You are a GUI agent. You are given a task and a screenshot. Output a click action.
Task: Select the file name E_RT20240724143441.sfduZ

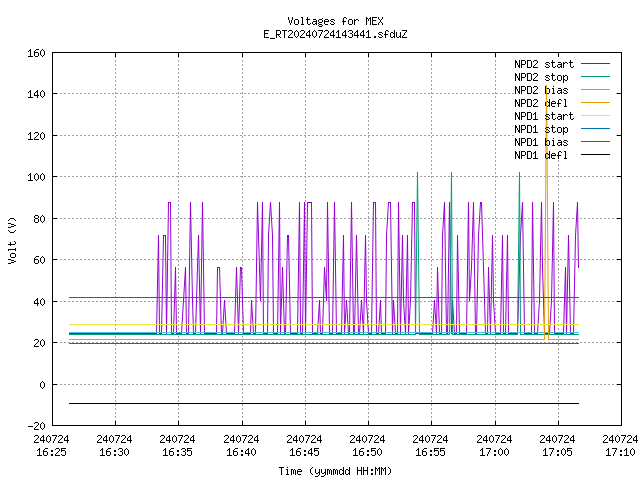335,34
